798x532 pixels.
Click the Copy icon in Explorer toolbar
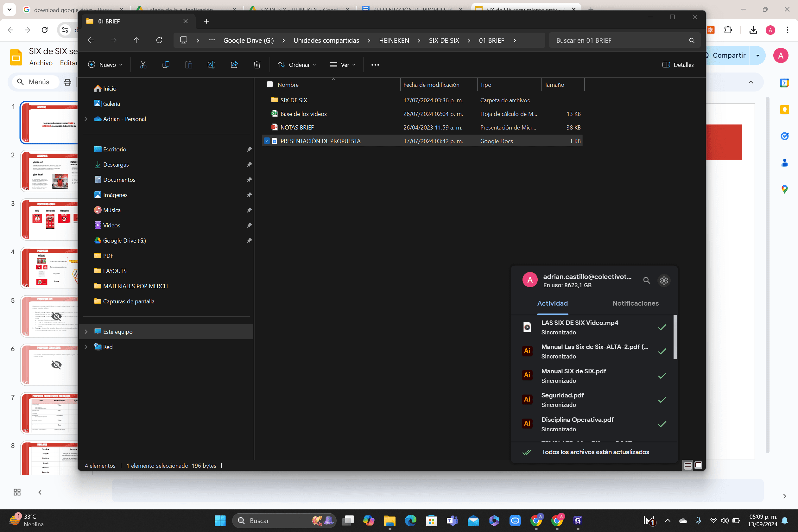point(166,65)
